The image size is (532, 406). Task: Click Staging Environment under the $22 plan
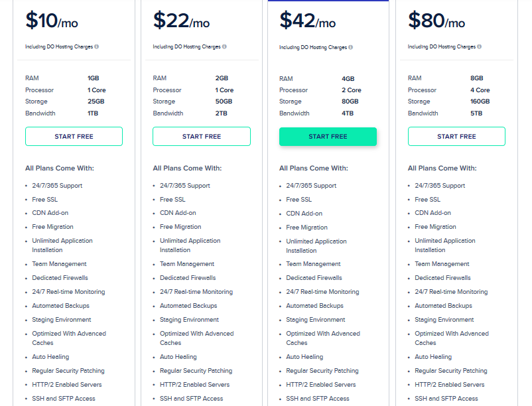tap(190, 319)
